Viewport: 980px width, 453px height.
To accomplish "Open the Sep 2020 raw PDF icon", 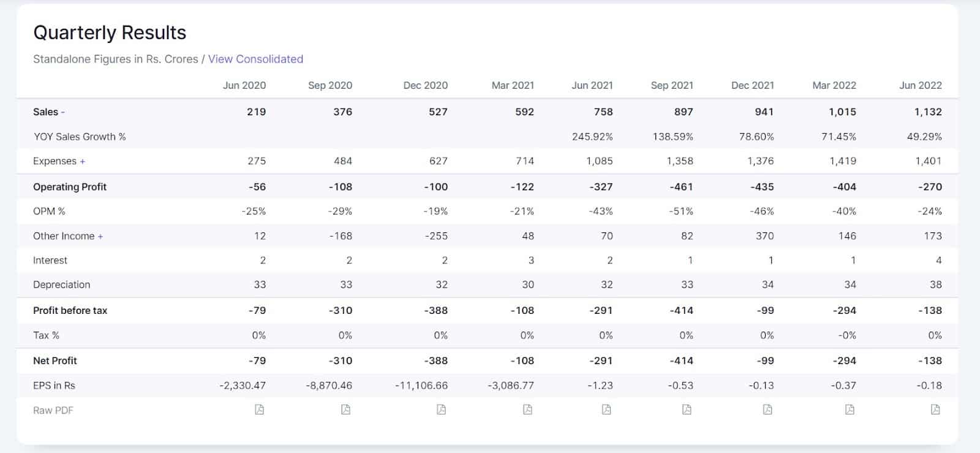I will tap(346, 409).
